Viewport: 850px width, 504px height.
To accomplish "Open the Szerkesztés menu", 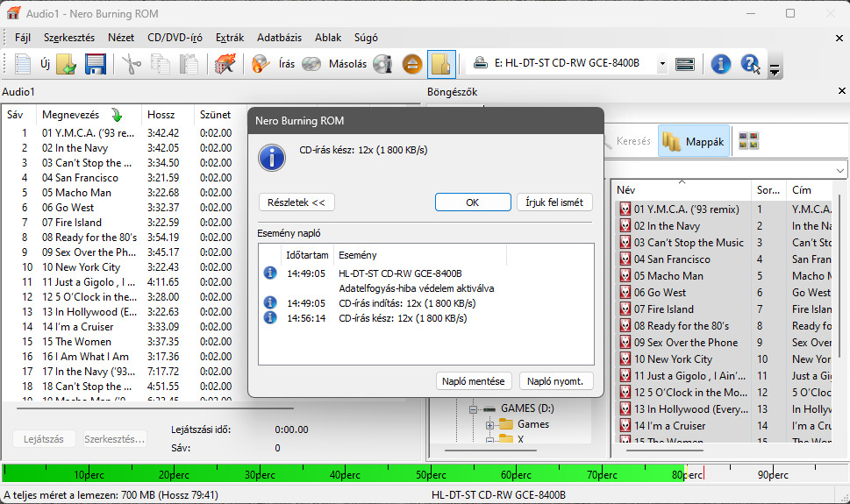I will 69,38.
